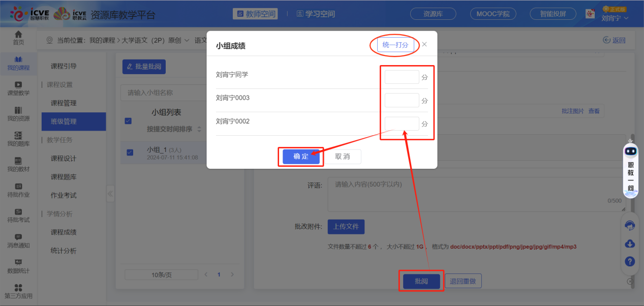644x306 pixels.
Task: Switch to the 学习空间 tab
Action: [316, 14]
